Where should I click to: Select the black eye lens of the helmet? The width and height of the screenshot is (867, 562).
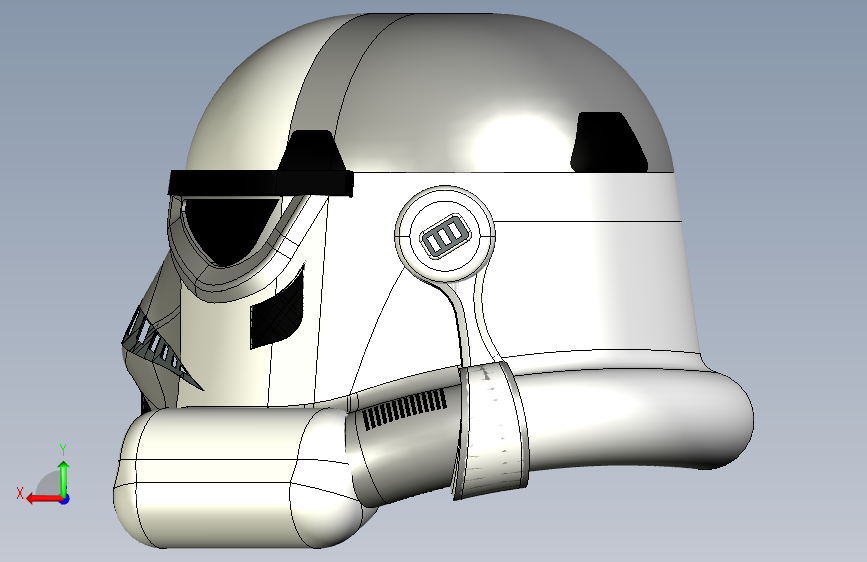229,230
